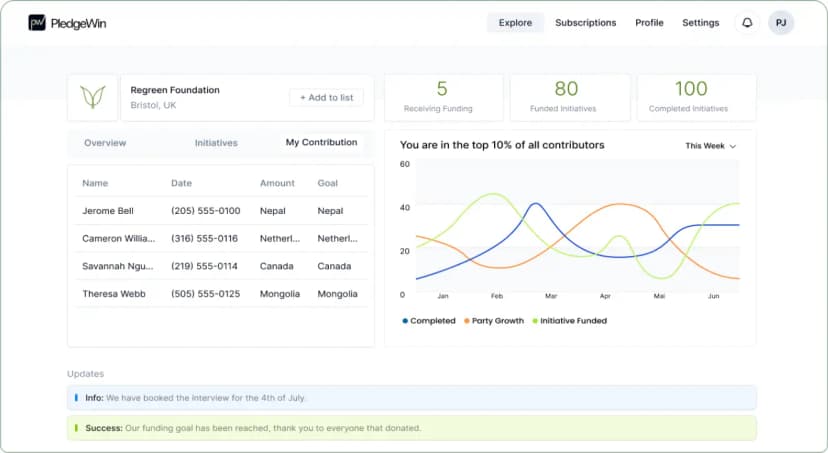This screenshot has height=453, width=828.
Task: Click the green Success alert indicator
Action: click(x=76, y=428)
